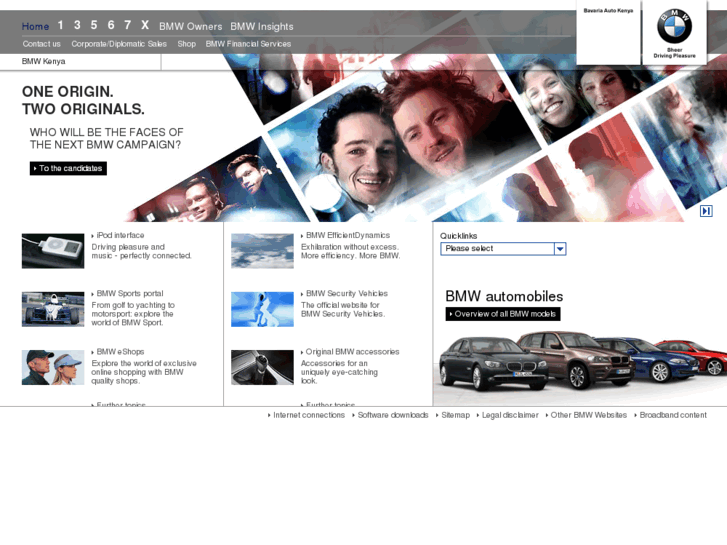Viewport: 727px width, 545px height.
Task: Open the Shop link
Action: 186,44
